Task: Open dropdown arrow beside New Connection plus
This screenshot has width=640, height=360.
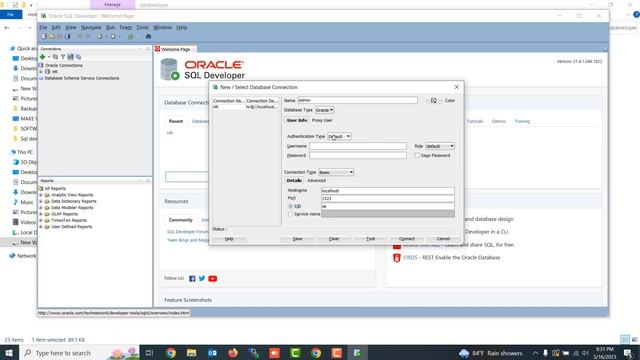Action: [49, 57]
